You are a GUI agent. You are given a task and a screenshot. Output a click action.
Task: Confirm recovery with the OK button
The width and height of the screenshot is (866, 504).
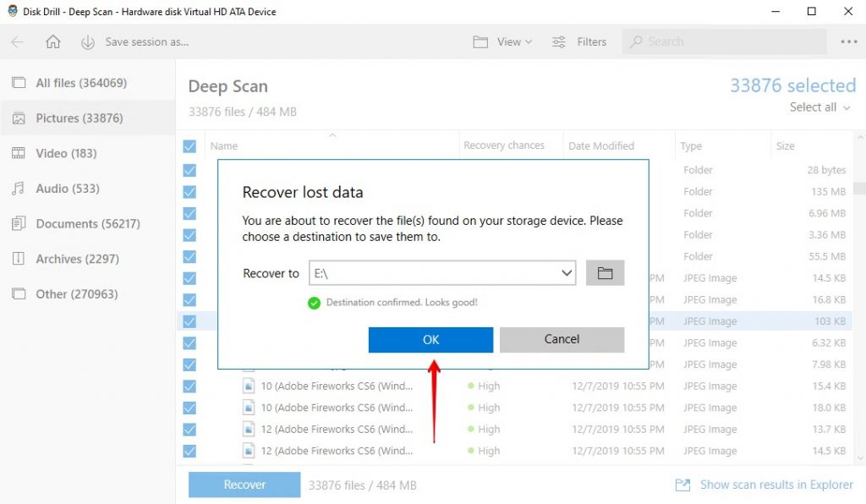[430, 339]
